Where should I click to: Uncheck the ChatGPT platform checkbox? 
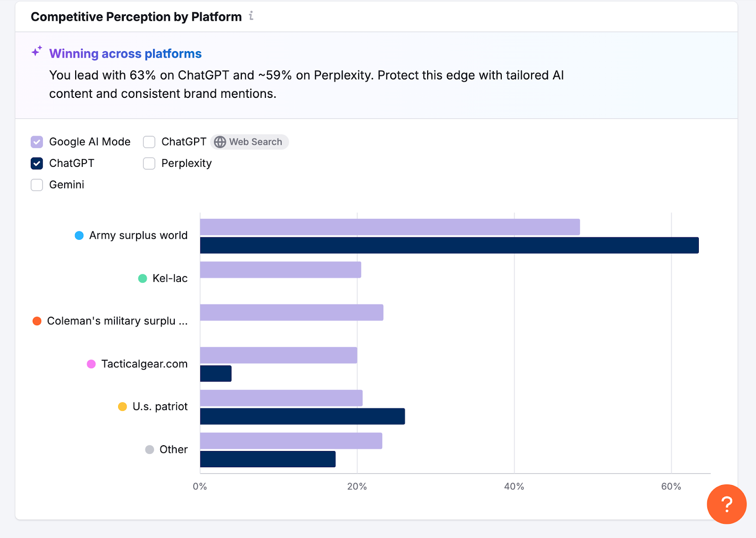click(x=37, y=163)
